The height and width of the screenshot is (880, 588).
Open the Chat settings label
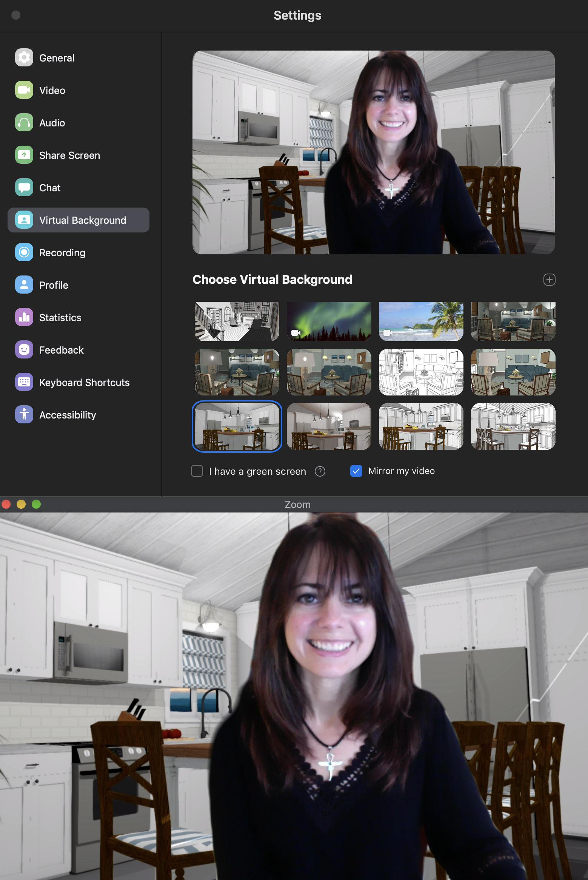[50, 188]
